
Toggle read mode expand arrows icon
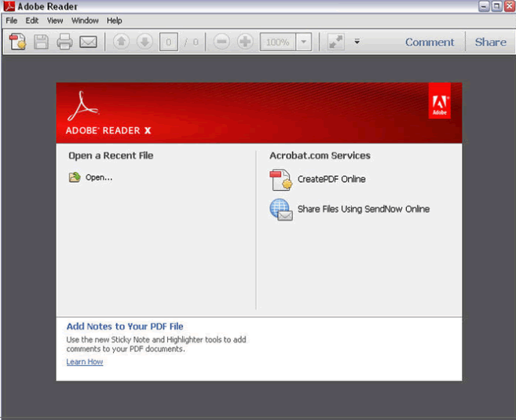(336, 42)
